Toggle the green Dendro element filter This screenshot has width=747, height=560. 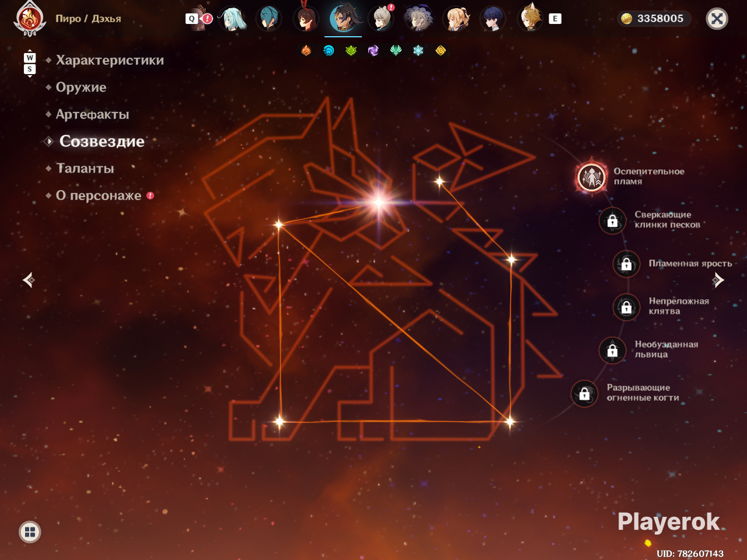click(x=351, y=51)
